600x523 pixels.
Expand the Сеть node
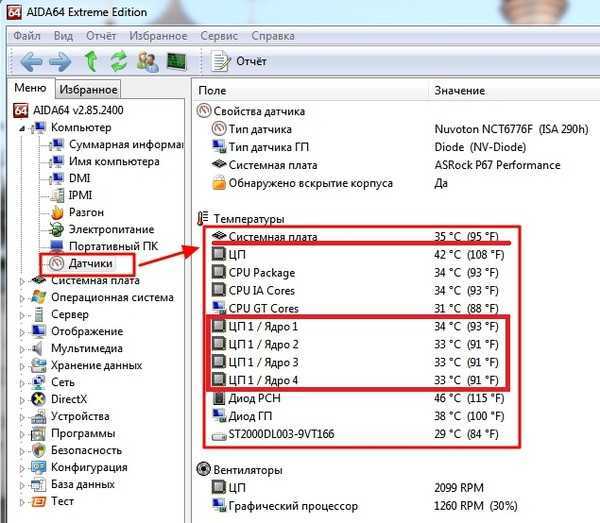click(x=22, y=383)
